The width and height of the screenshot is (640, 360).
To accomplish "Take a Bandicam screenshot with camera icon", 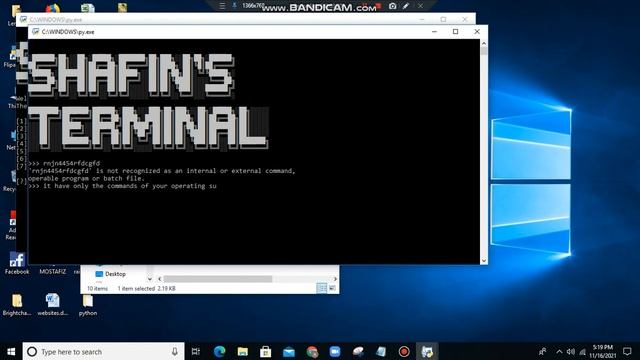I will click(392, 6).
